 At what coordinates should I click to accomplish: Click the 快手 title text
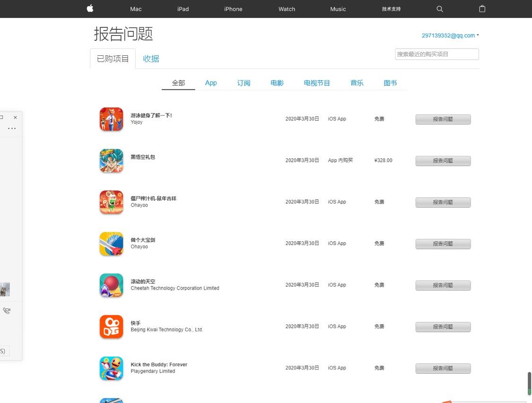pyautogui.click(x=135, y=323)
